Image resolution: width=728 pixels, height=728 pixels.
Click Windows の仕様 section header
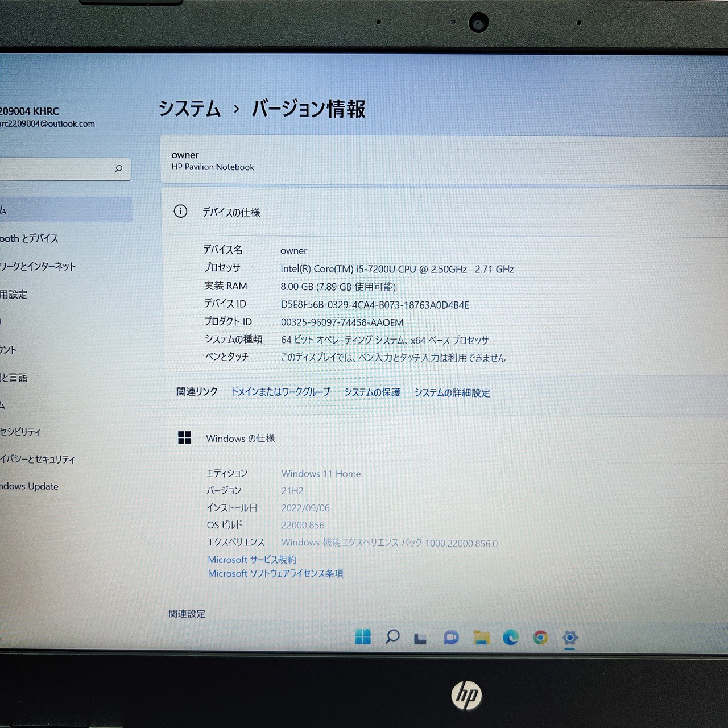pos(240,439)
